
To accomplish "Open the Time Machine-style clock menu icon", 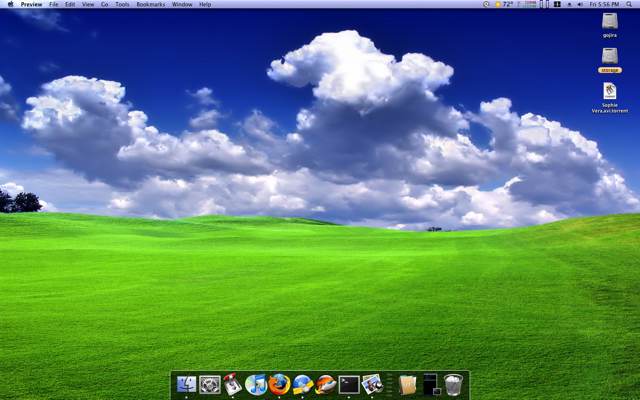I will (x=486, y=4).
